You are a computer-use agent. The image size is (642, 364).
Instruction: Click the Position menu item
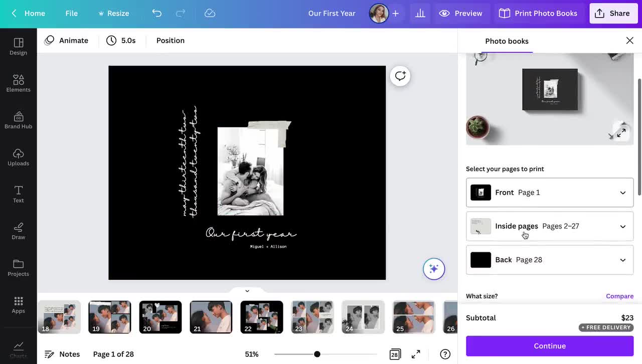coord(170,40)
